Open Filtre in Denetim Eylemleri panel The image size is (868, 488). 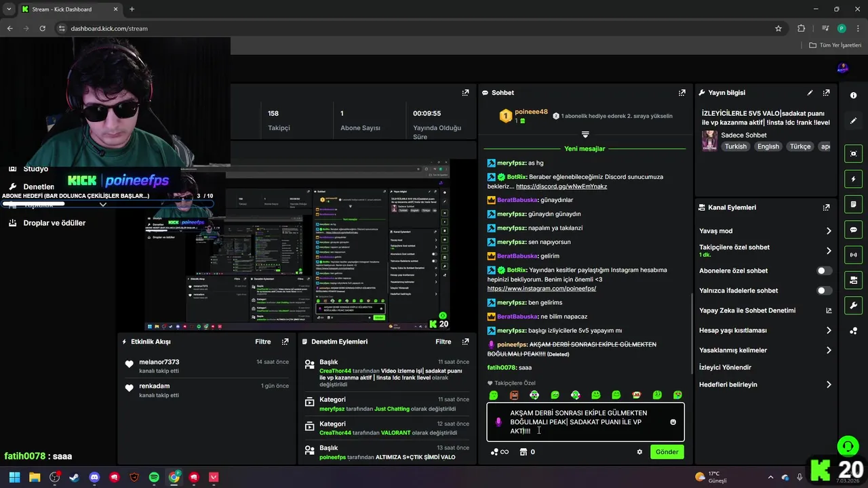click(443, 342)
